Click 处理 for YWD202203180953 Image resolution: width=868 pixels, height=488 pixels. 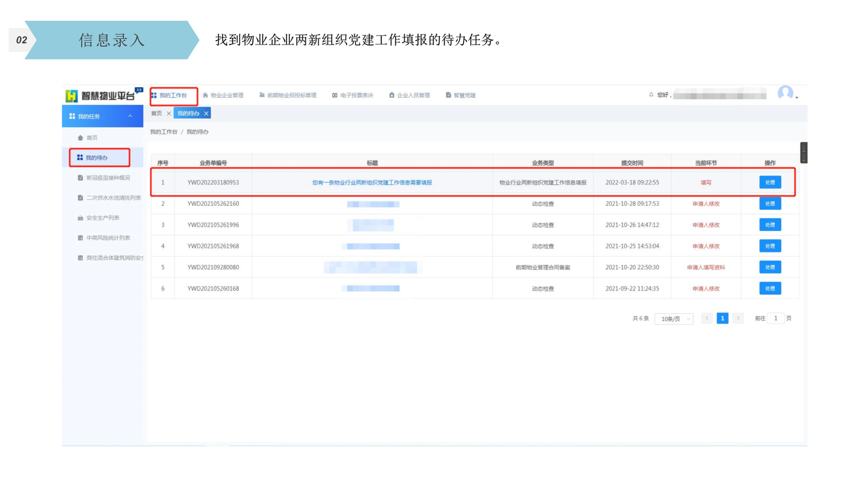click(770, 182)
